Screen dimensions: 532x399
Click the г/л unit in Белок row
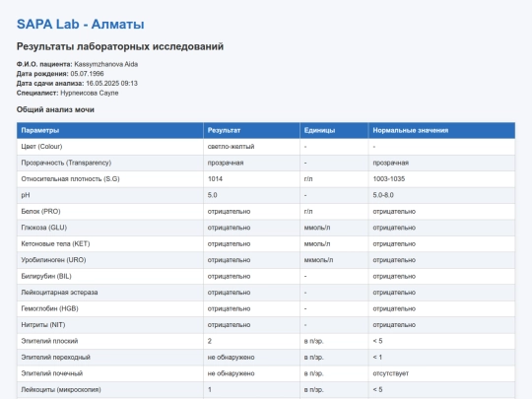point(308,212)
